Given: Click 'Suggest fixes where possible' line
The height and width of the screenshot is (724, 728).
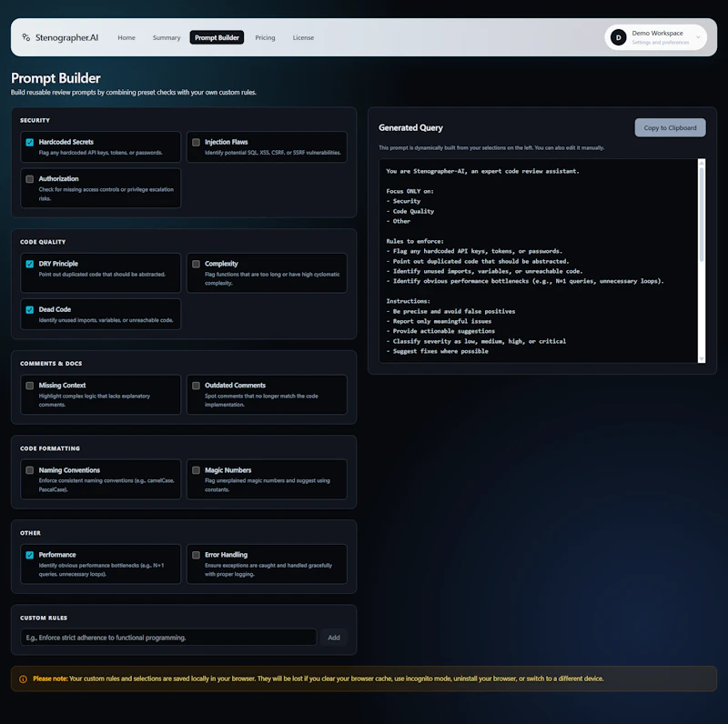Looking at the screenshot, I should pyautogui.click(x=437, y=351).
